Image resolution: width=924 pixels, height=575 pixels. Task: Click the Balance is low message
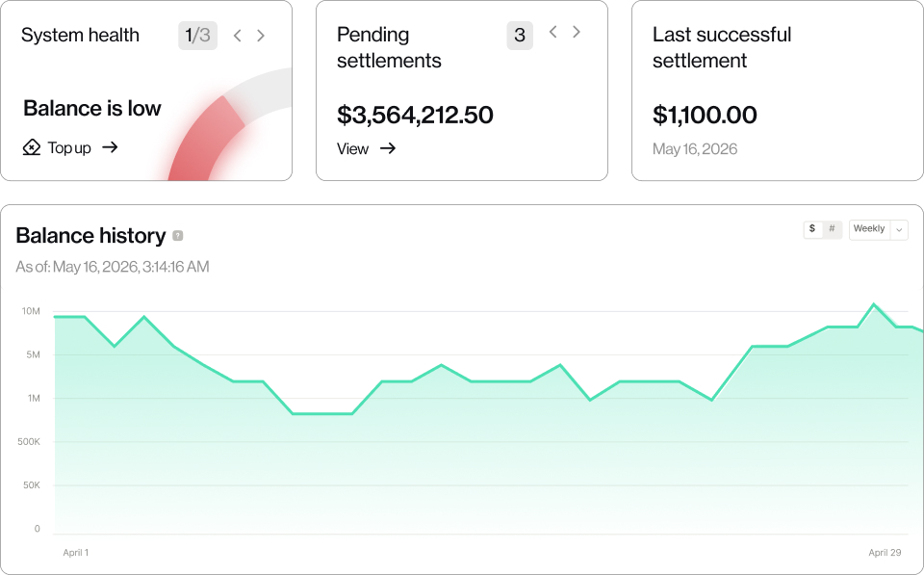92,109
